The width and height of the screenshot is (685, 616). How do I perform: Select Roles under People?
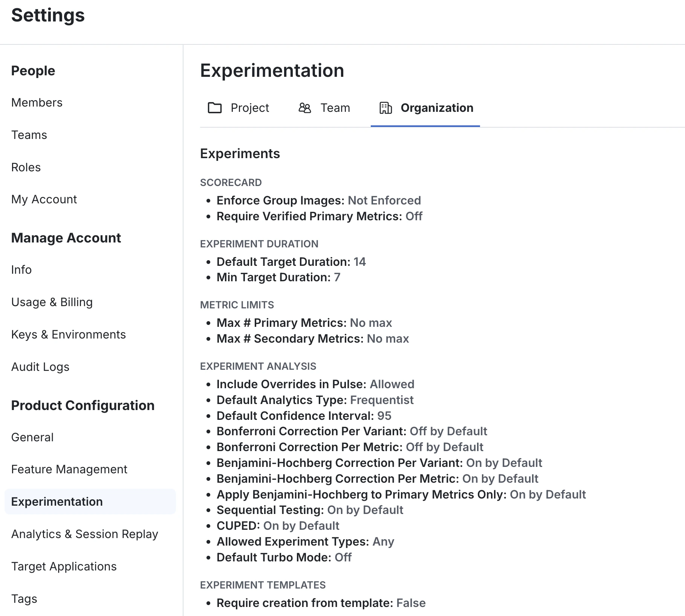26,167
